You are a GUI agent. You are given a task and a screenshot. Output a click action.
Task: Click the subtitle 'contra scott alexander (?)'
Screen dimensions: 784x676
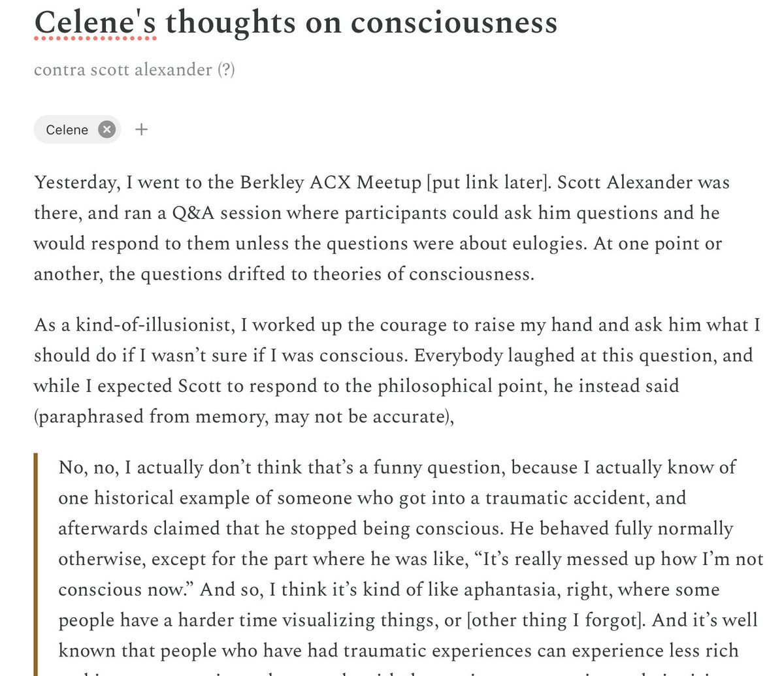[134, 69]
